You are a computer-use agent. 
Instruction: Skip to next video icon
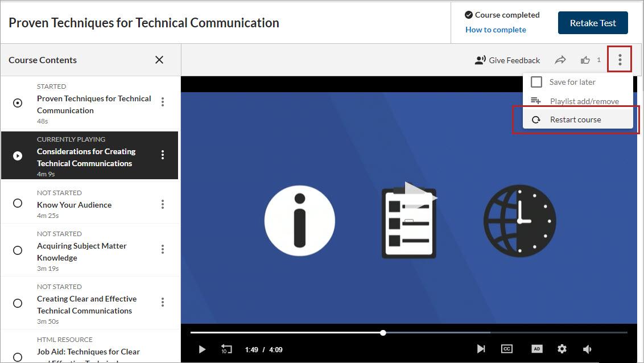click(481, 349)
